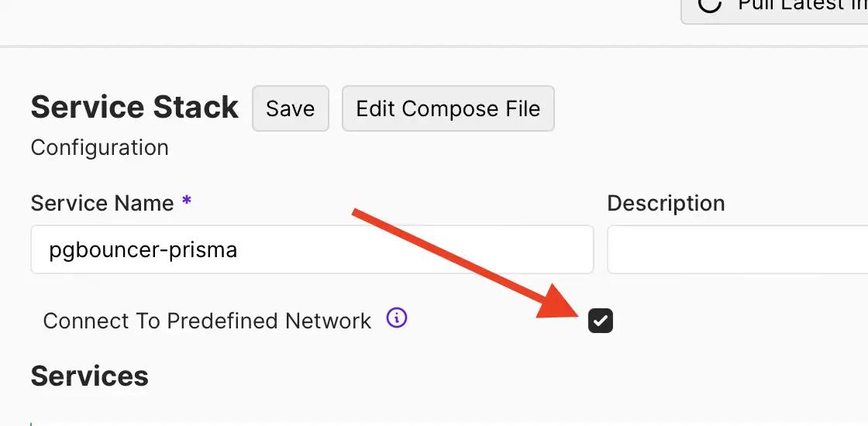Screen dimensions: 868x426
Task: Open the Edit Compose File editor
Action: click(x=448, y=108)
